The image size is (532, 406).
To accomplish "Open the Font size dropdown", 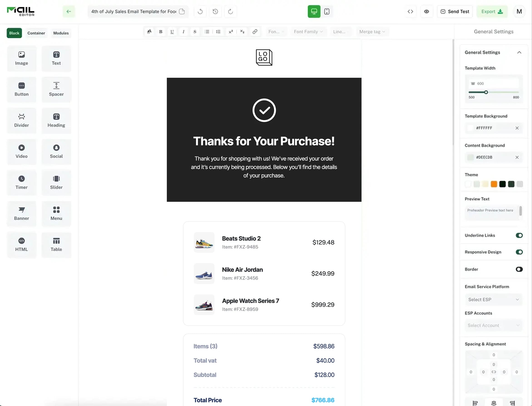I will tap(276, 32).
